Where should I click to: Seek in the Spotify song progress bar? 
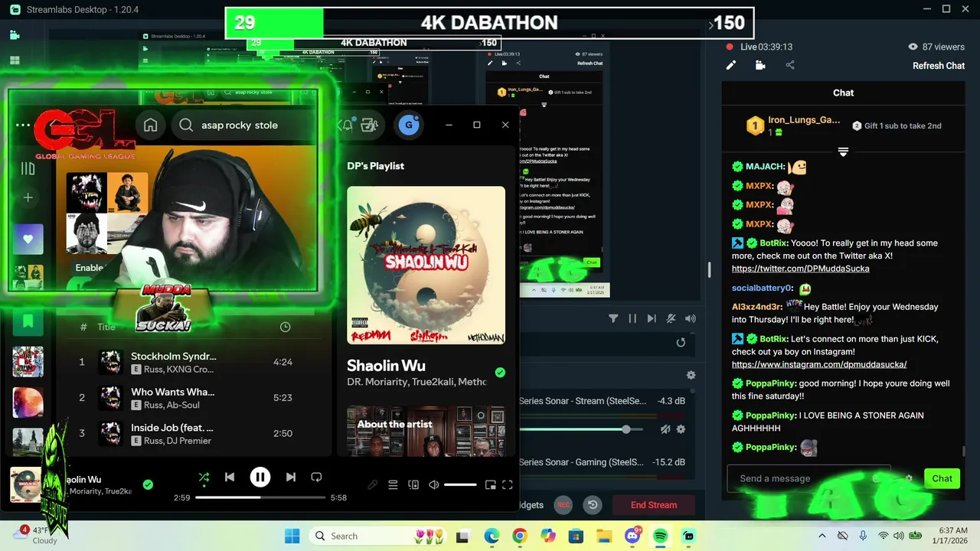[260, 497]
